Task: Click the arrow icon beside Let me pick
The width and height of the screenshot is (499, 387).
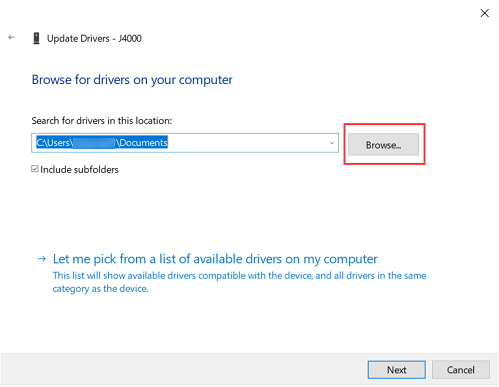Action: tap(42, 259)
